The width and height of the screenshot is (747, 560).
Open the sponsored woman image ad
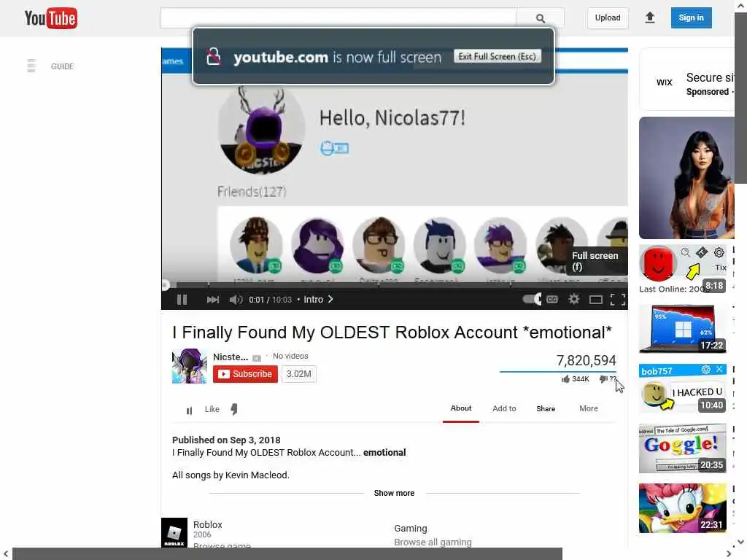click(686, 178)
